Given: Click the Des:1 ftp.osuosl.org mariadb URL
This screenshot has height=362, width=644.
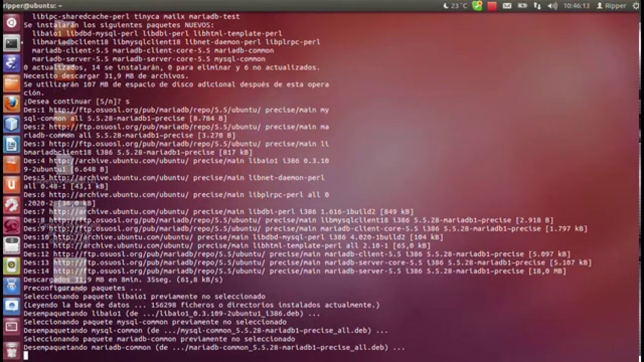Looking at the screenshot, I should tap(155, 110).
